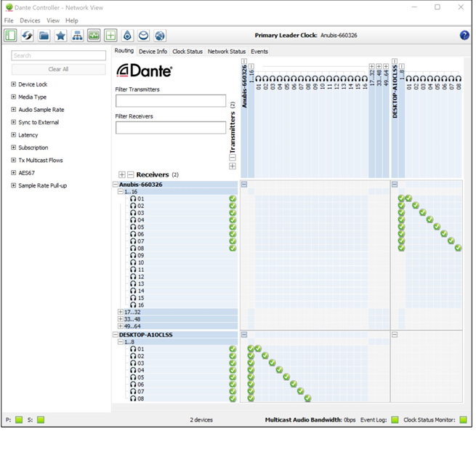Click the globe domain toolbar icon
This screenshot has height=455, width=476.
[160, 36]
